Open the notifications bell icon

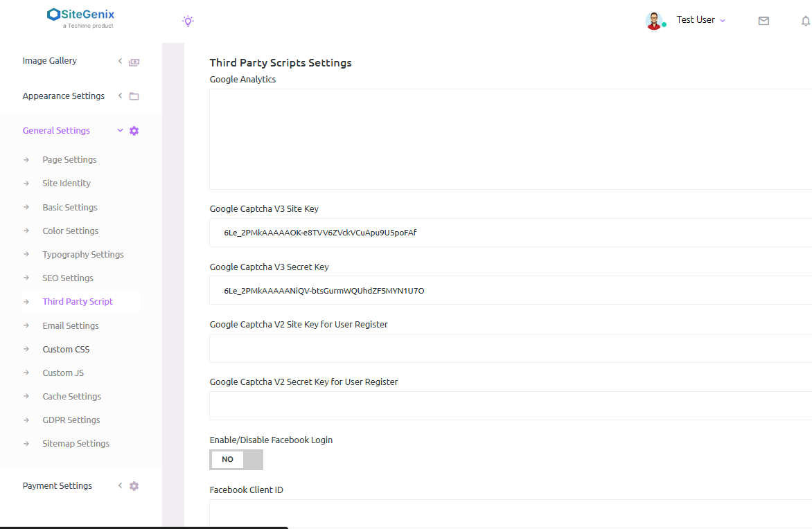[805, 21]
